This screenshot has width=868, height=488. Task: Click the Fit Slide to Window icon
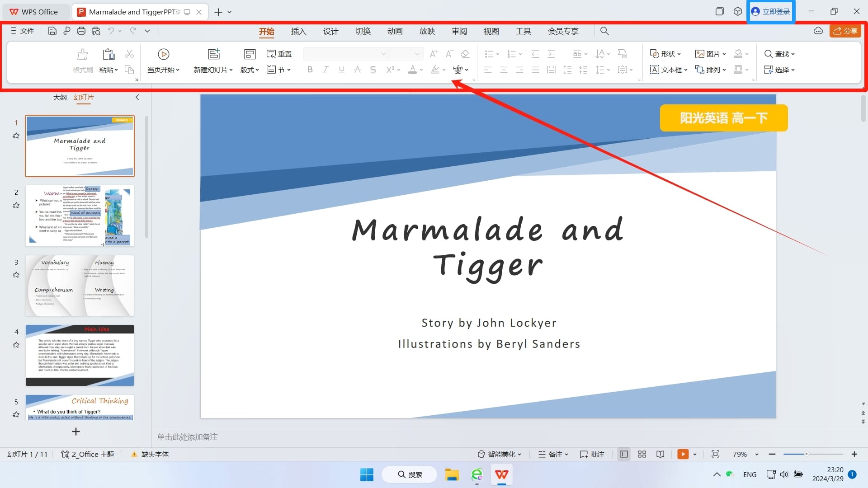(x=715, y=454)
